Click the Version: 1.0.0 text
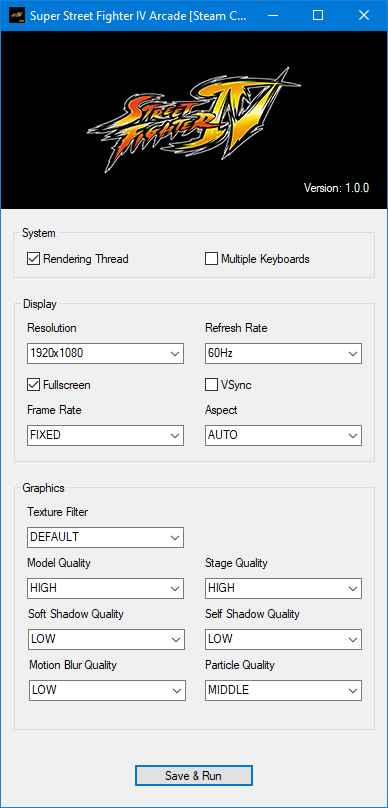 [x=336, y=188]
